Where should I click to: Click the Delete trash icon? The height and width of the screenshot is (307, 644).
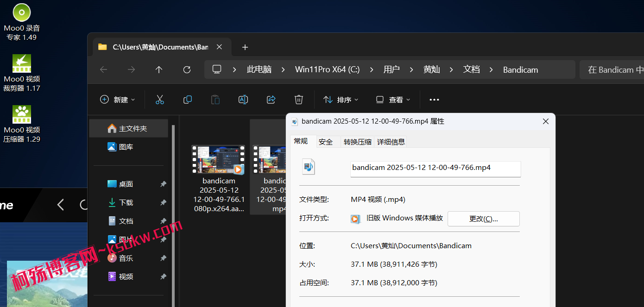(299, 100)
